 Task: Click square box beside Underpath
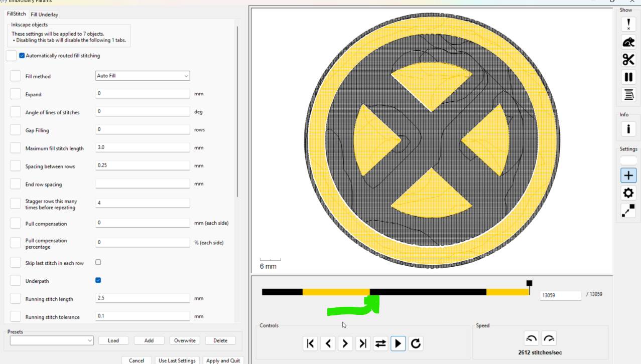tap(16, 281)
